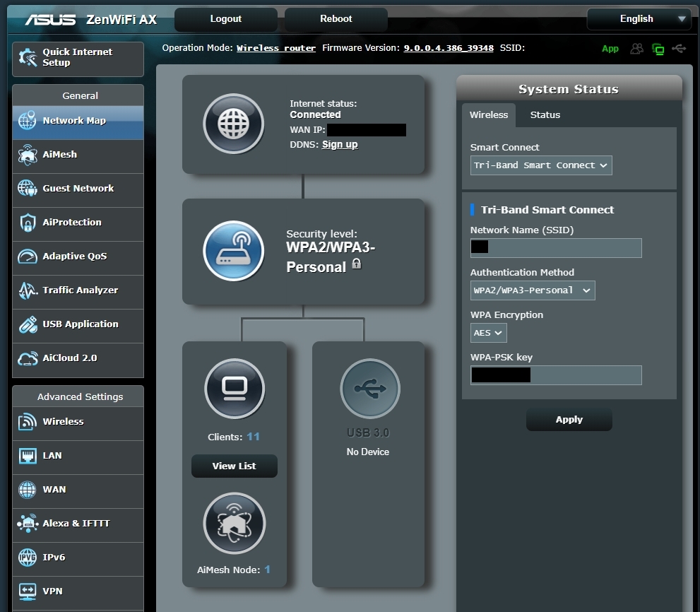
Task: Open the English language dropdown
Action: coord(639,19)
